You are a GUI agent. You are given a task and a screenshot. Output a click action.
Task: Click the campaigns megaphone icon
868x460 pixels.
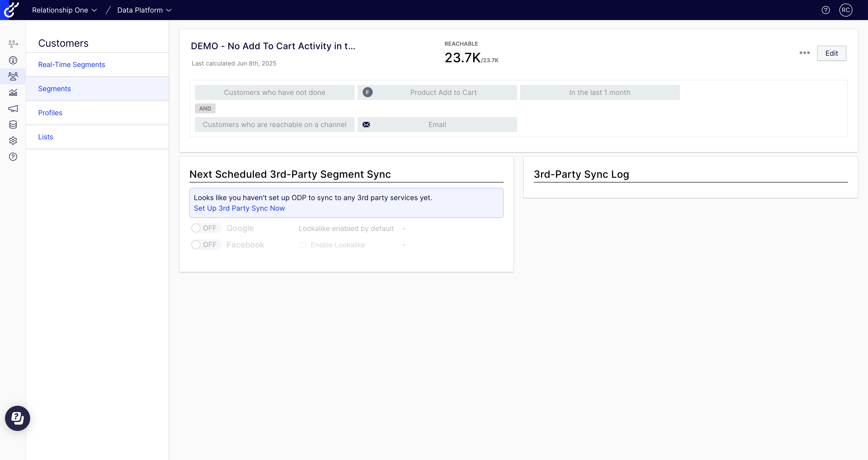(x=13, y=108)
